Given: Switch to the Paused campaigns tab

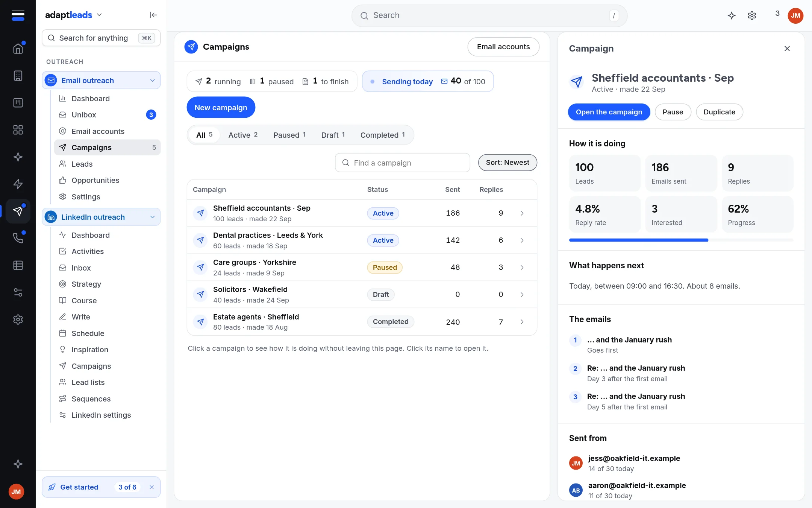Looking at the screenshot, I should (289, 135).
